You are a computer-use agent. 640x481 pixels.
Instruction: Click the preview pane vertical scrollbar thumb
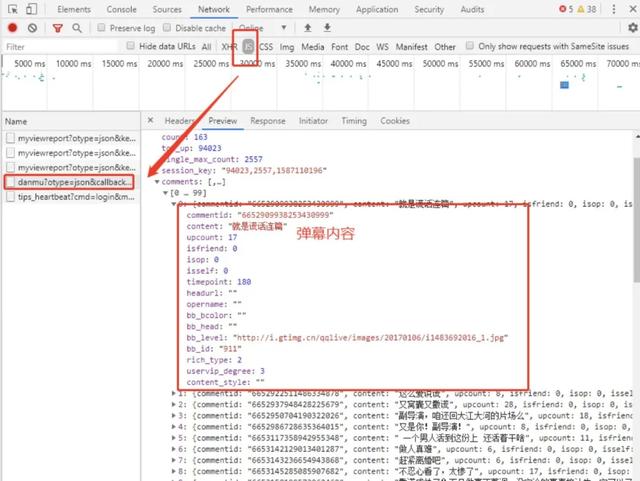(637, 220)
